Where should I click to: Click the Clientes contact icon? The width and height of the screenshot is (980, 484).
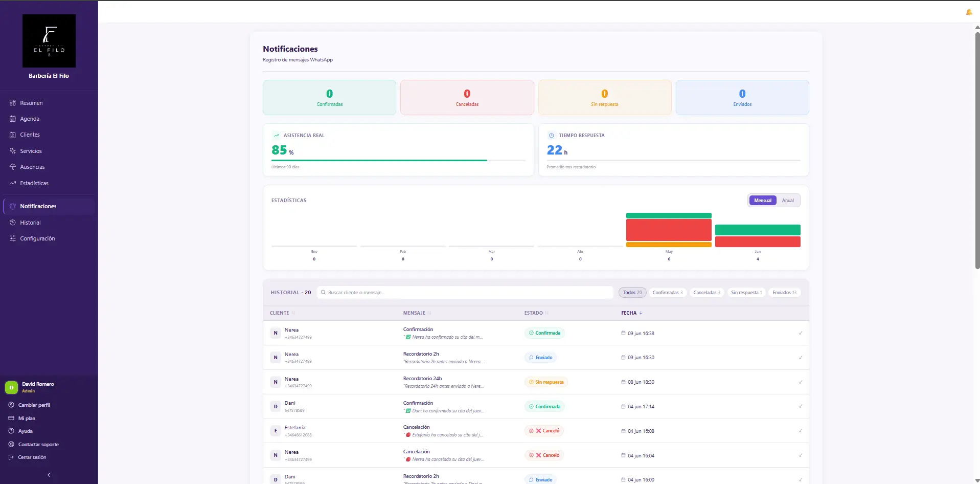point(13,135)
